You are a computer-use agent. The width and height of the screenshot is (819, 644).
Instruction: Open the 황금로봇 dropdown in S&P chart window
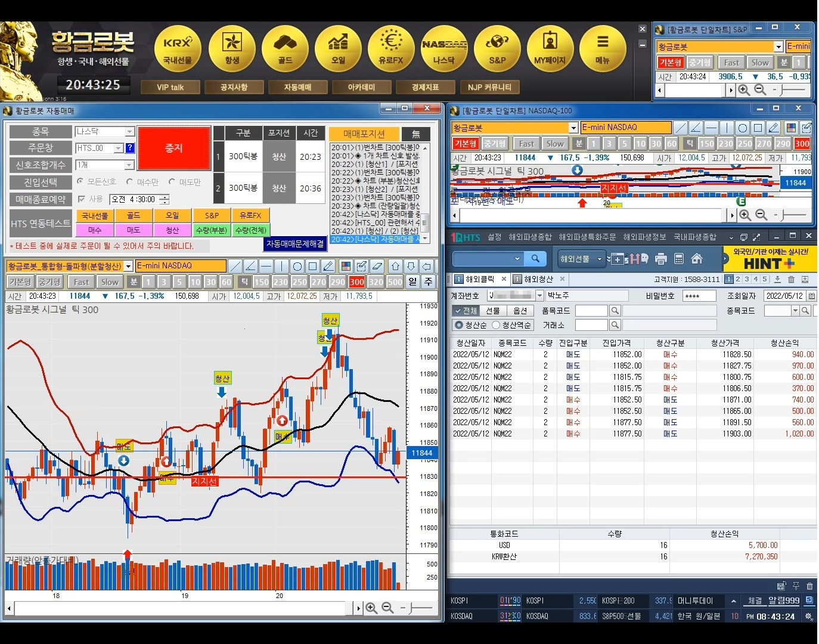pyautogui.click(x=778, y=47)
